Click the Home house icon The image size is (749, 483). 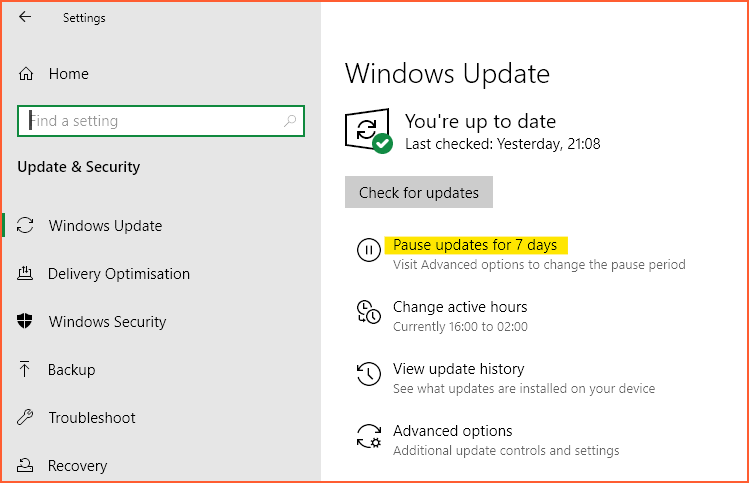(27, 74)
